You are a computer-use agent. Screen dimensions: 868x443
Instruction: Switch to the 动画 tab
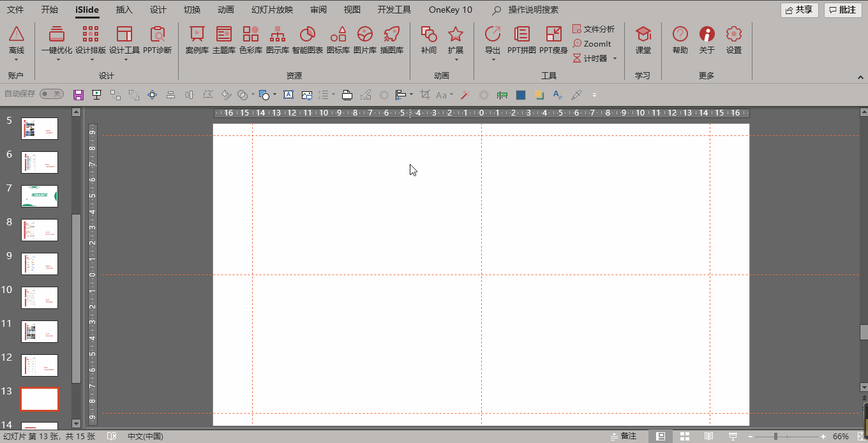tap(226, 10)
